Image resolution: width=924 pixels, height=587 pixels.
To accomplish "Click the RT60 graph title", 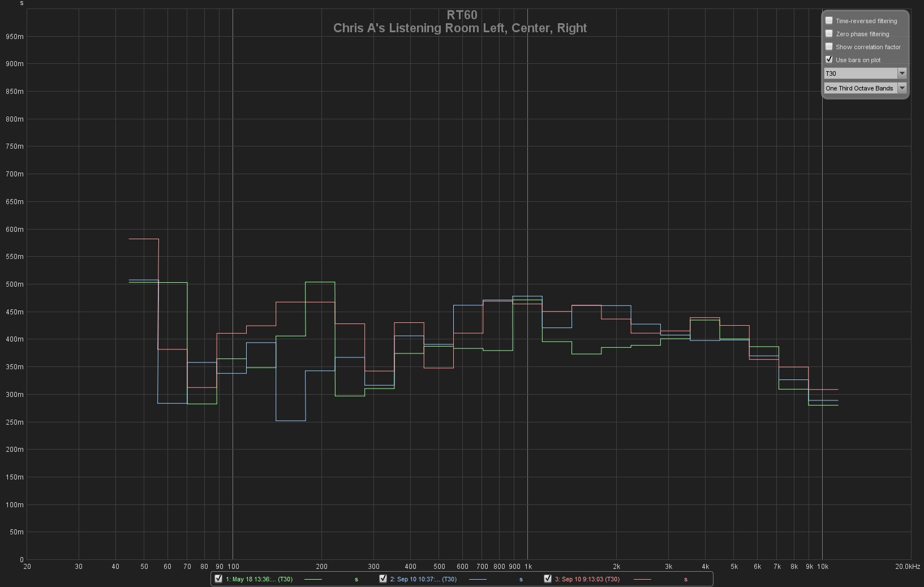I will tap(462, 15).
